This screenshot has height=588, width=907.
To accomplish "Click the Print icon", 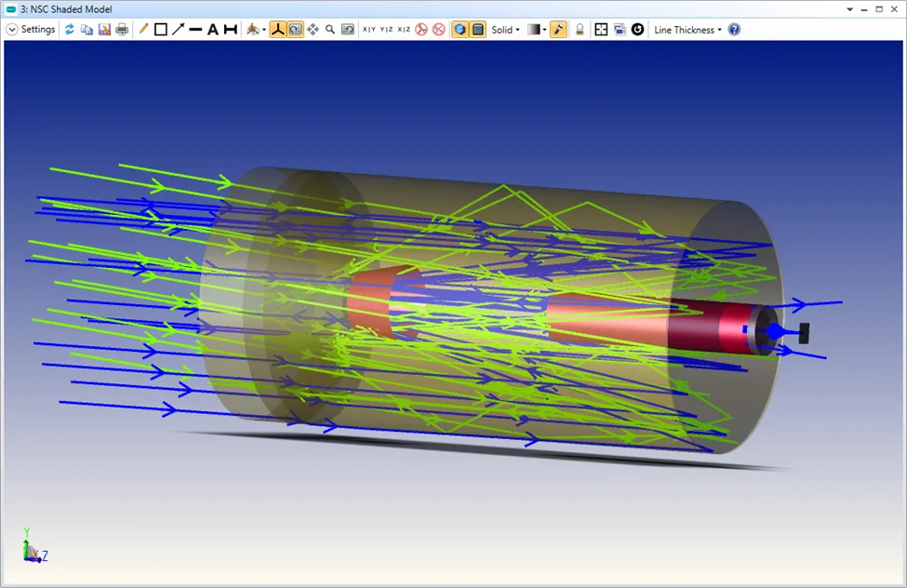I will click(x=122, y=30).
